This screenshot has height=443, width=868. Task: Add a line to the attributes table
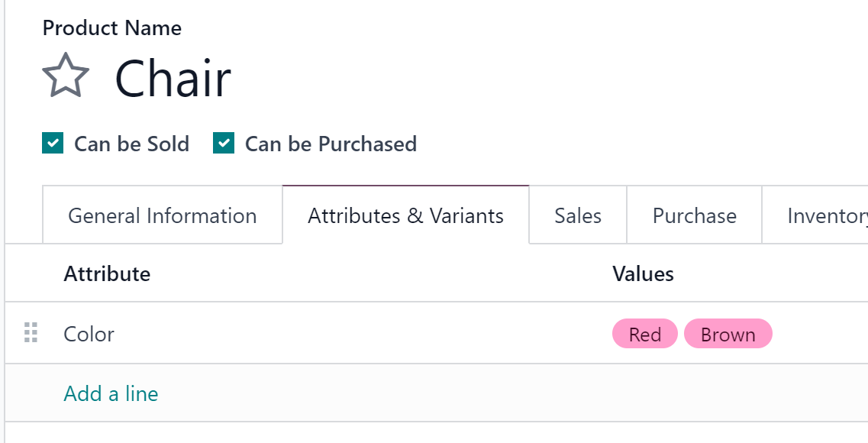(111, 393)
